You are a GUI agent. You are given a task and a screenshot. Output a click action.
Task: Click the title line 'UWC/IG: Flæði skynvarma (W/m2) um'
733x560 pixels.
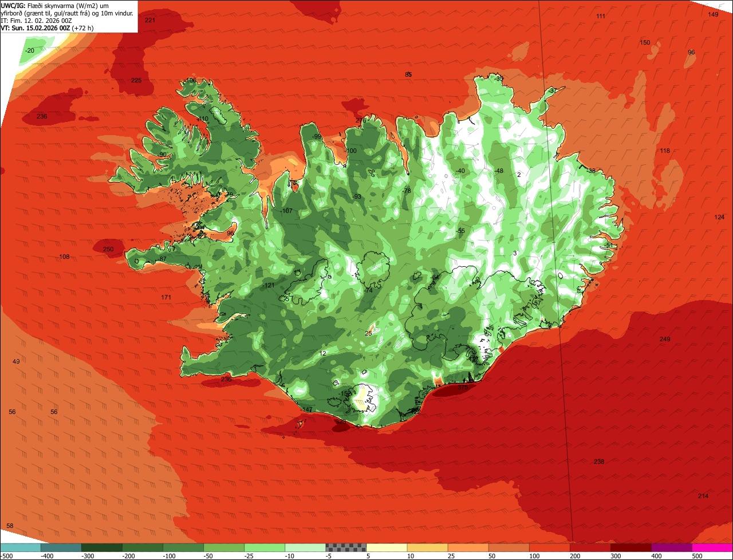(x=55, y=5)
